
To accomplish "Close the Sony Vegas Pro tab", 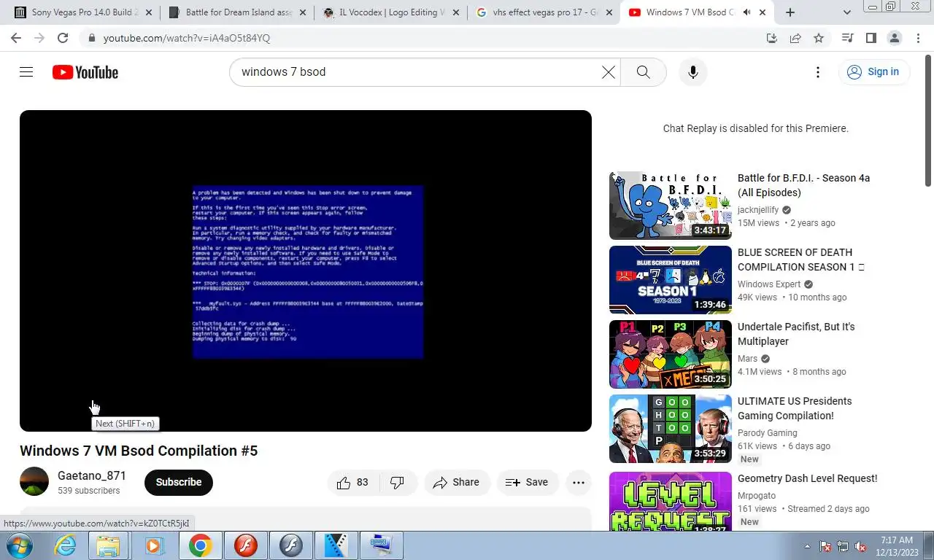I will pos(149,12).
